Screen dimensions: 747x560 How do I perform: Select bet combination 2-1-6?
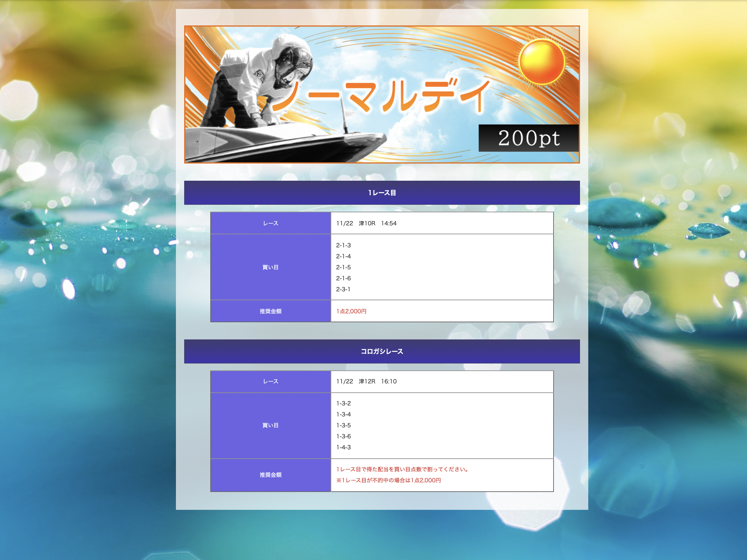343,278
